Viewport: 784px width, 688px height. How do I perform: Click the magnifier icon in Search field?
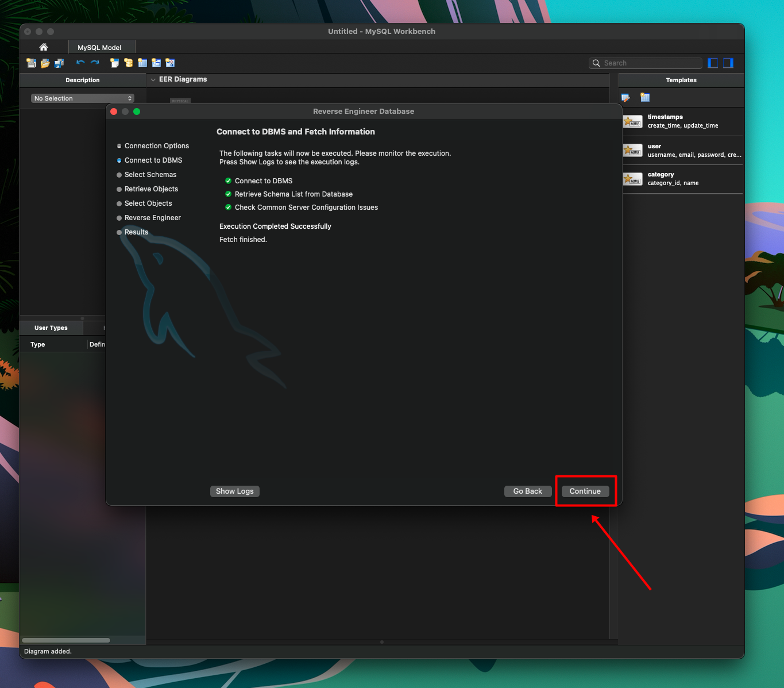pyautogui.click(x=596, y=63)
